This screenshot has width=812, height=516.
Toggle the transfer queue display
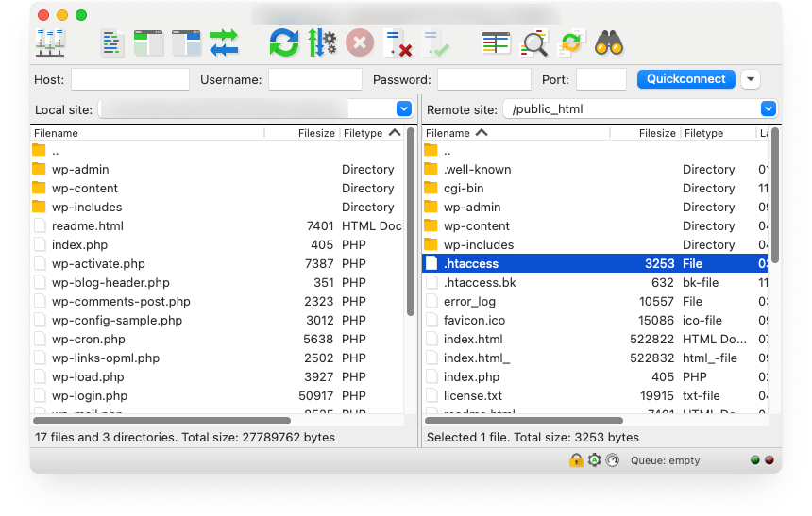[224, 42]
